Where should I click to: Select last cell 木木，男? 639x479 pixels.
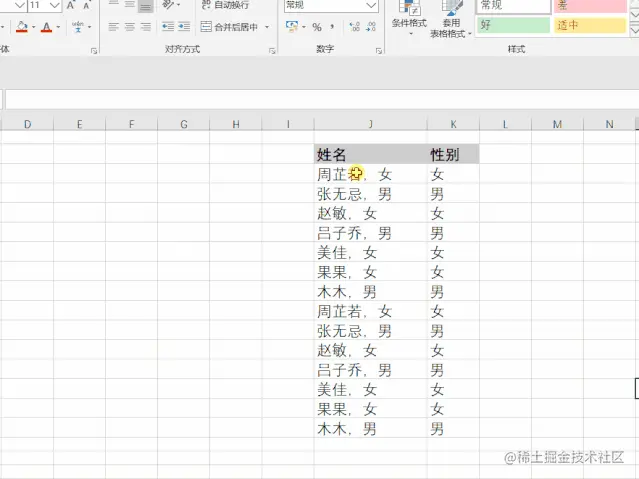(371, 428)
